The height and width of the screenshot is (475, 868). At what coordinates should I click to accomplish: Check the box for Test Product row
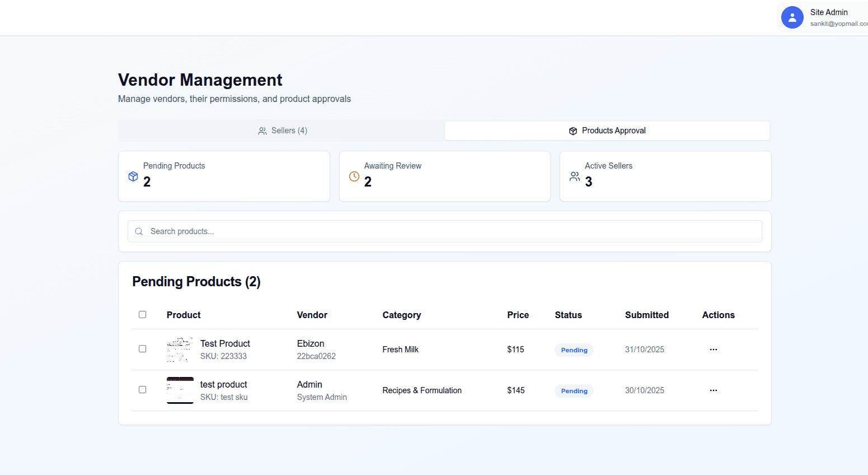142,349
